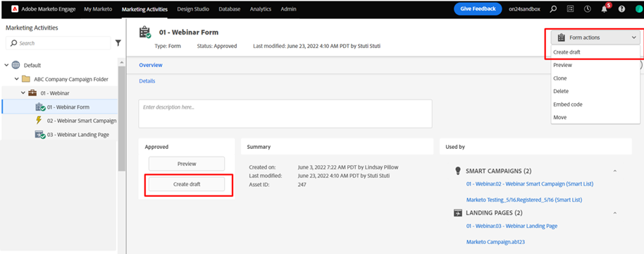Choose Embed code from Form actions menu

(x=595, y=104)
